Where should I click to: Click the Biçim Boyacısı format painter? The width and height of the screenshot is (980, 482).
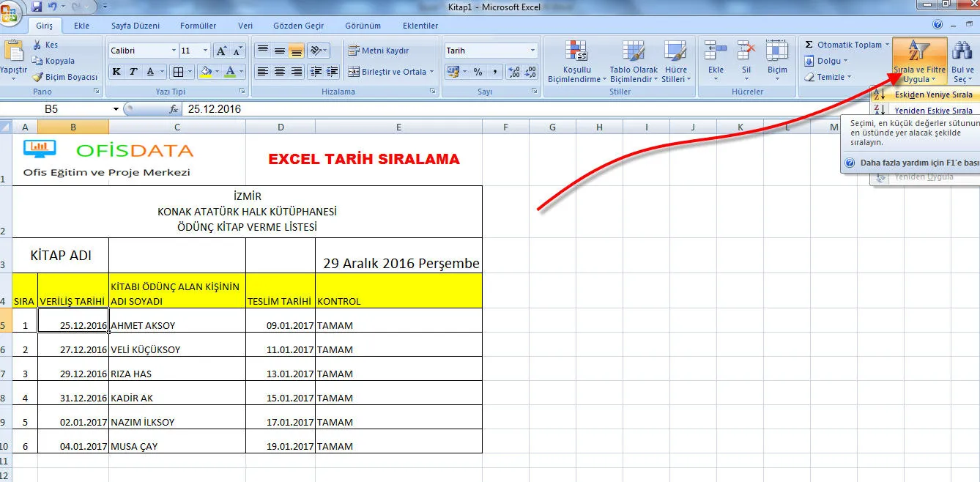(x=64, y=77)
